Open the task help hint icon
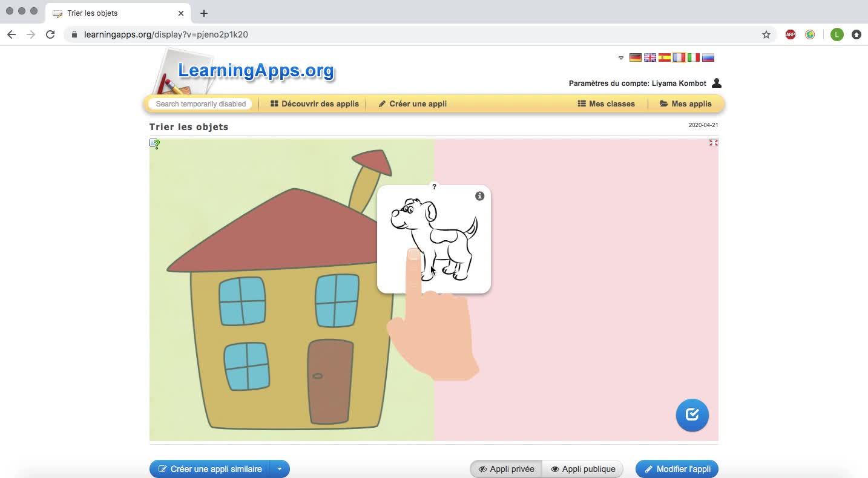This screenshot has width=868, height=478. click(155, 144)
